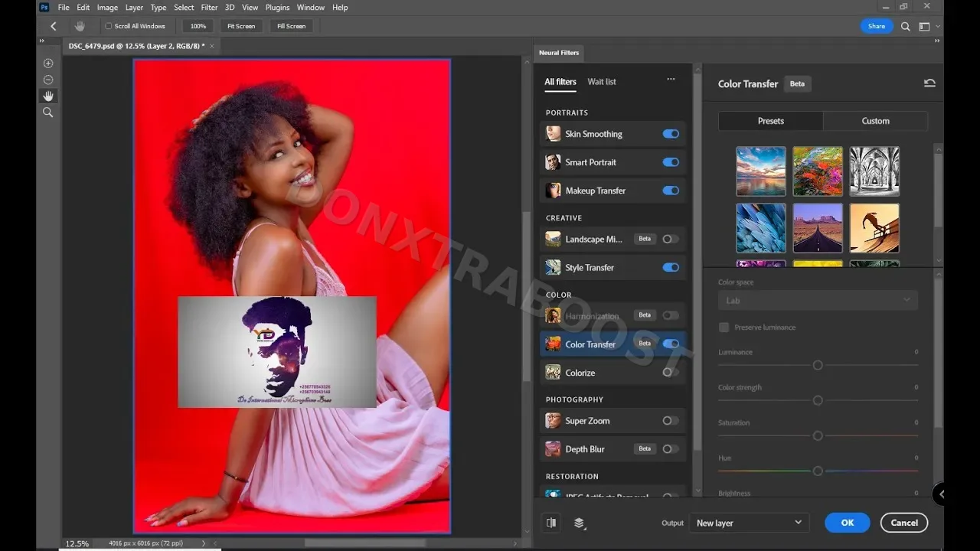Image resolution: width=980 pixels, height=551 pixels.
Task: Click the before/after preview icon at panel bottom
Action: coord(551,523)
